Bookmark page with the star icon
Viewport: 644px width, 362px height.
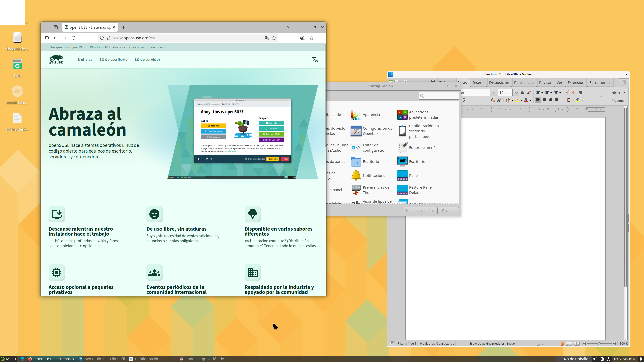274,38
